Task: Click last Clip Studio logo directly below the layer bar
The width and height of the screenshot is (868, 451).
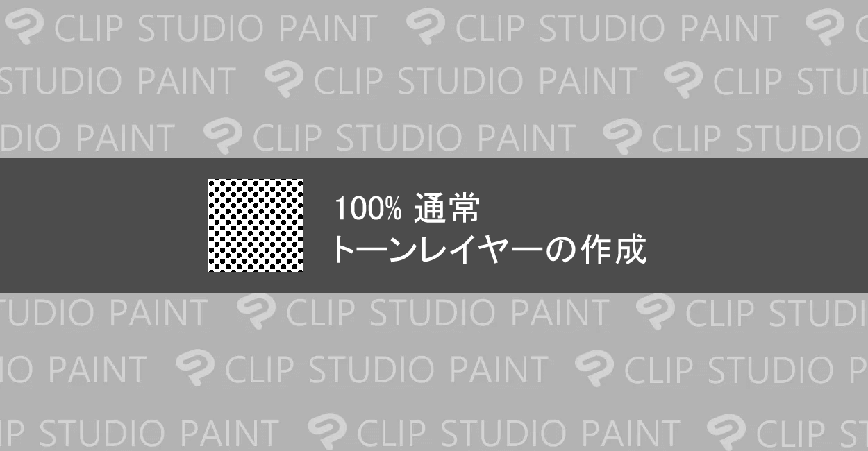Action: click(x=657, y=311)
